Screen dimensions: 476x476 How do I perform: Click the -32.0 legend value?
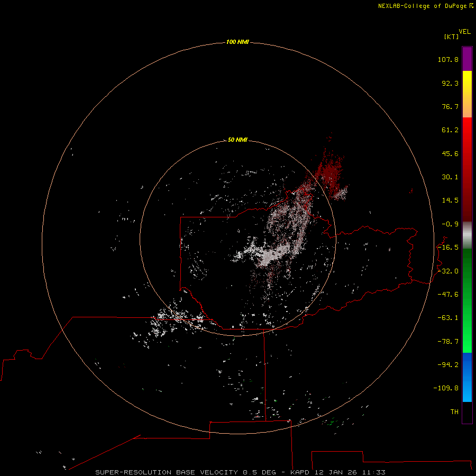tap(448, 271)
